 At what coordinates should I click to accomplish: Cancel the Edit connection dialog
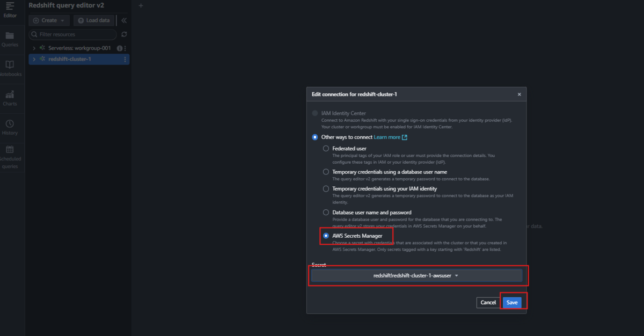(x=488, y=302)
